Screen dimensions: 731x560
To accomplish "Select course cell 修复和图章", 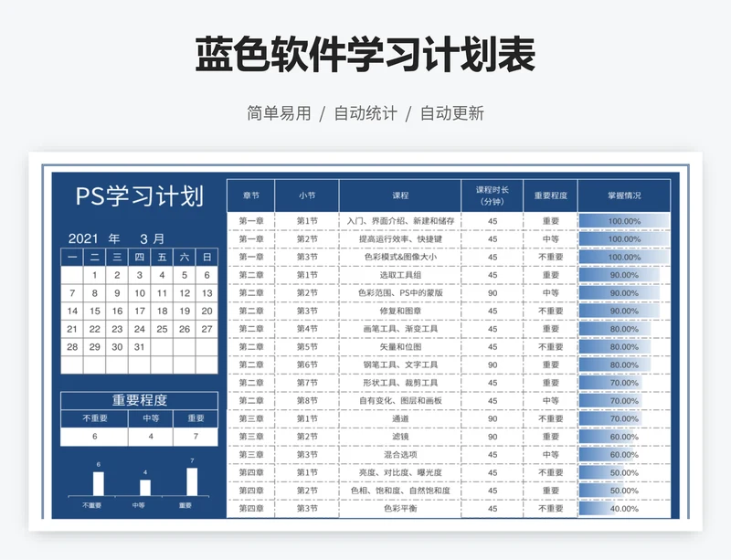I will click(400, 311).
